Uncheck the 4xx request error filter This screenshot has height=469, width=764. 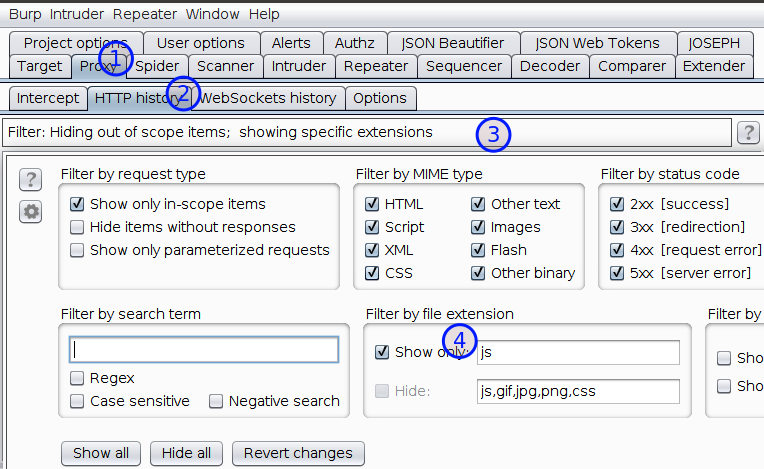pos(617,250)
